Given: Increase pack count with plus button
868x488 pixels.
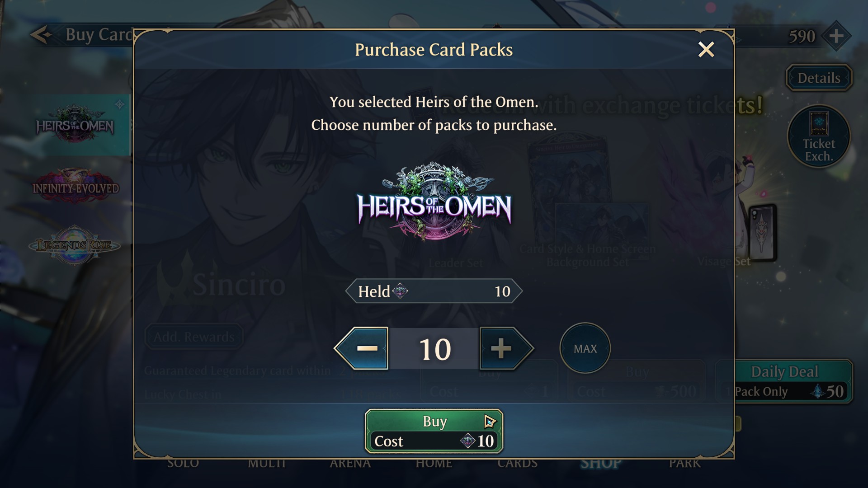Looking at the screenshot, I should [x=506, y=348].
